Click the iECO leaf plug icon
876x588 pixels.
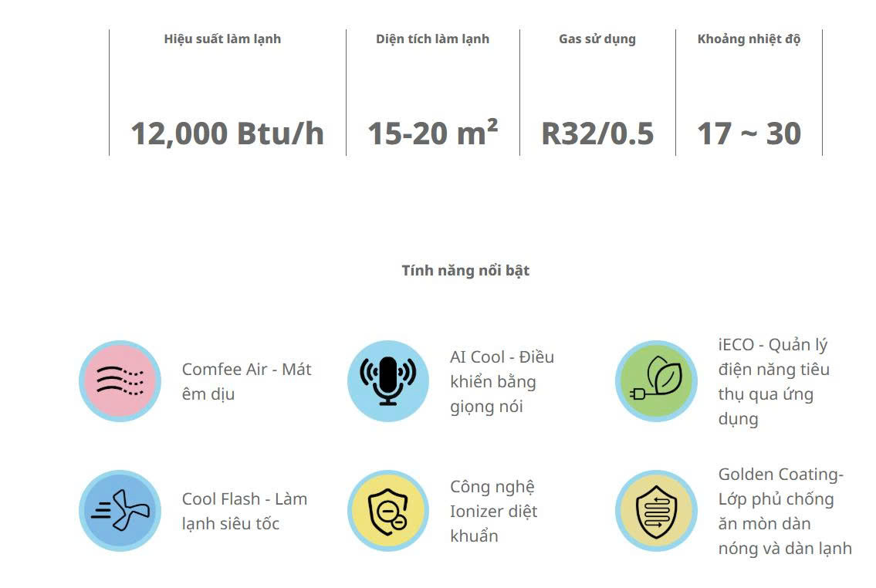[655, 381]
